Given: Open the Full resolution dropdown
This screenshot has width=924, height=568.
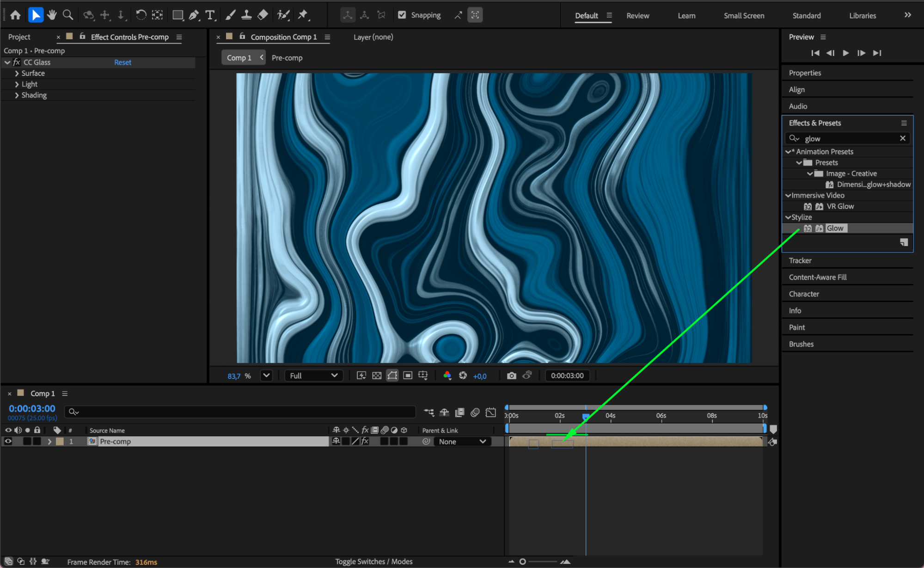Looking at the screenshot, I should coord(314,376).
